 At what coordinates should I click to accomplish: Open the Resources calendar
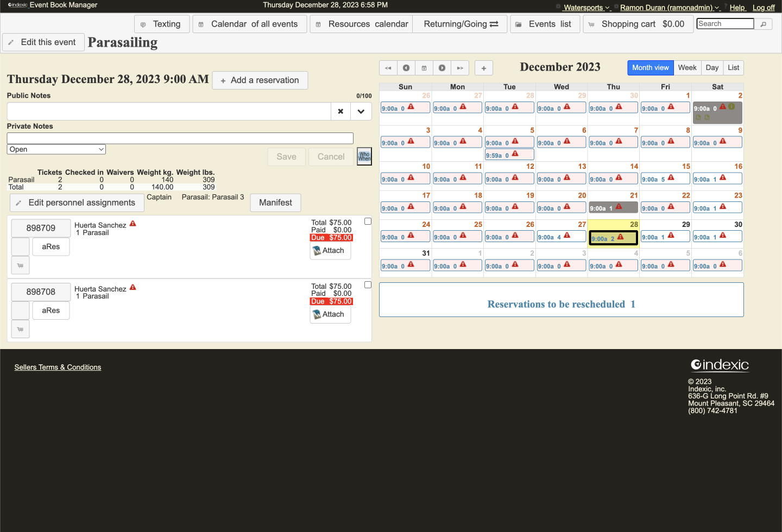pyautogui.click(x=361, y=24)
